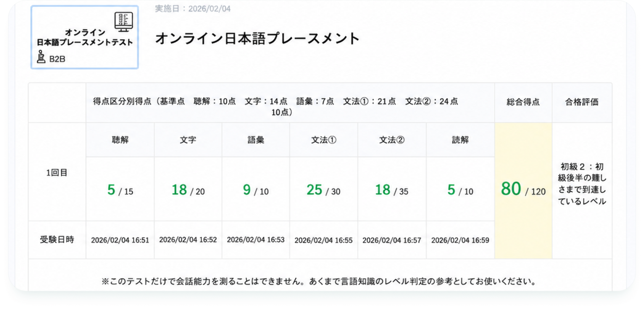
Task: Click the timestamp 2026/02/04 16:52
Action: tap(188, 239)
